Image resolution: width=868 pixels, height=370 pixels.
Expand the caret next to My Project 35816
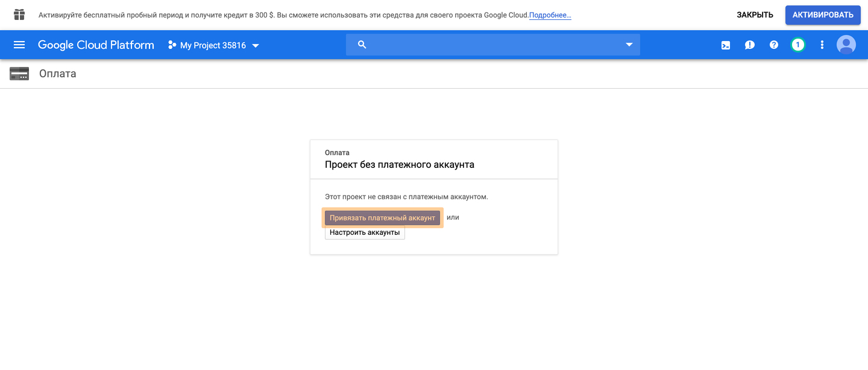256,45
